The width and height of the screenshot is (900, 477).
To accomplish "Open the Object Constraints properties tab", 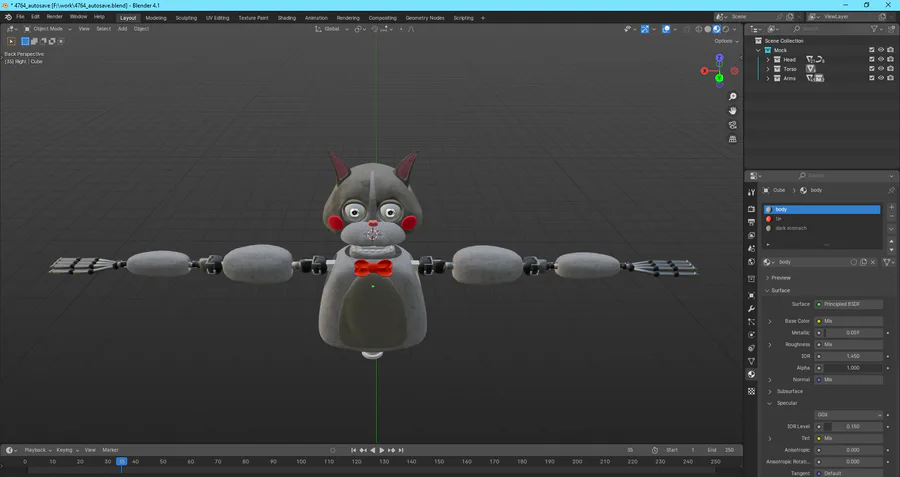I will [x=751, y=348].
